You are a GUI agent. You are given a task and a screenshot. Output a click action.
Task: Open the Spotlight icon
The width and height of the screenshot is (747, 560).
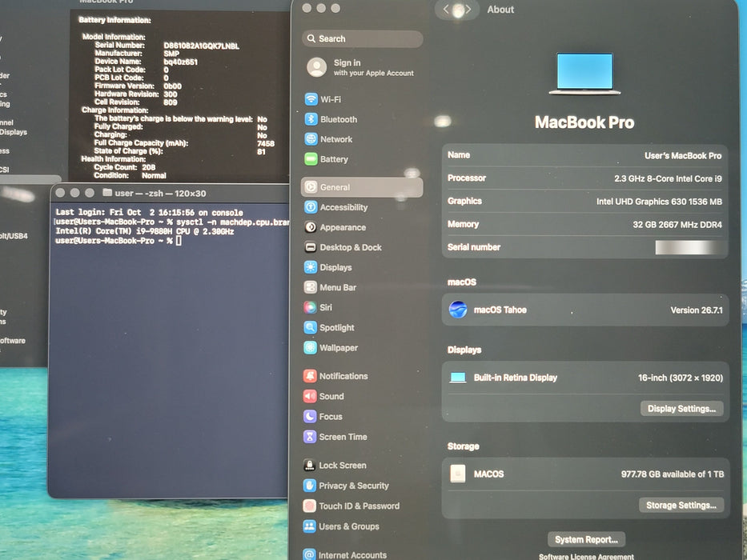click(310, 327)
